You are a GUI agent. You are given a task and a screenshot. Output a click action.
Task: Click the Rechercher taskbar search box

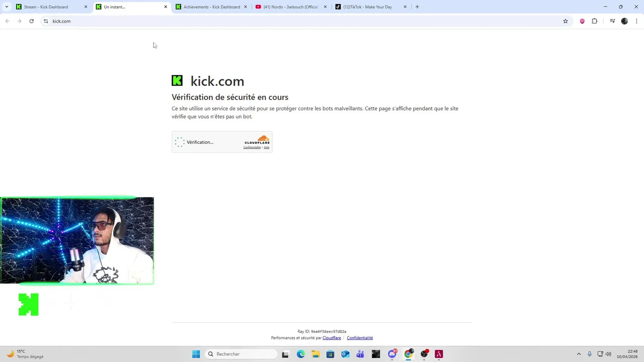(242, 354)
